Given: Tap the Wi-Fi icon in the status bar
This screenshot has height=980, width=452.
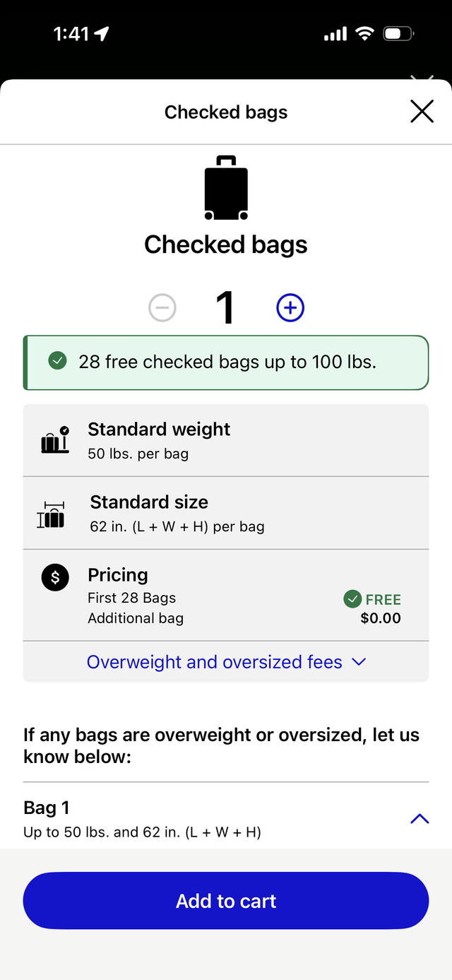Looking at the screenshot, I should (x=364, y=33).
